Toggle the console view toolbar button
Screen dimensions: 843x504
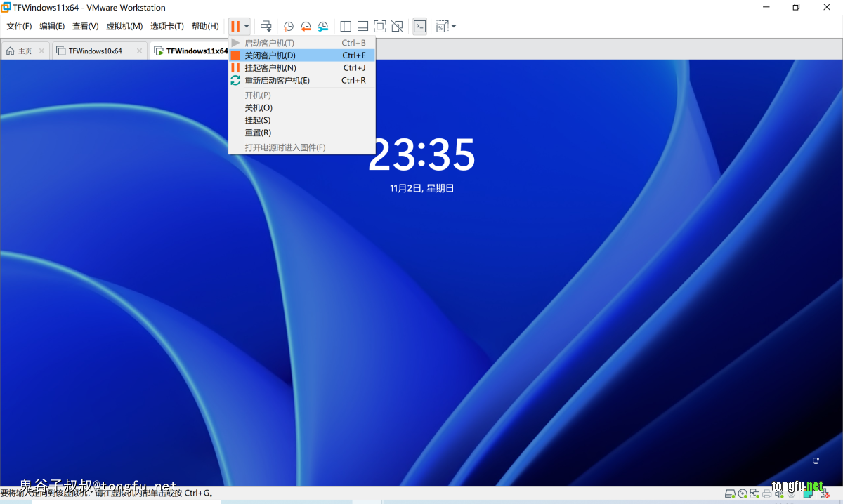click(419, 27)
